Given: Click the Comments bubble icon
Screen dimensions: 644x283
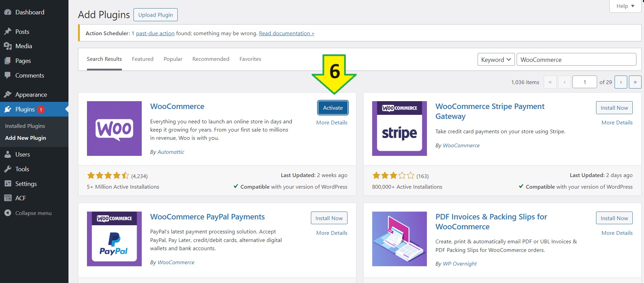Looking at the screenshot, I should (8, 76).
